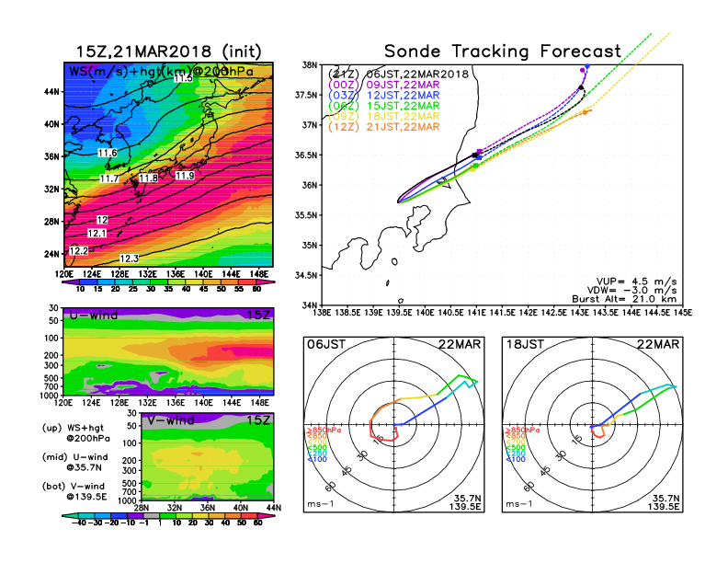
Task: Click the "145E" longitude label on the tracking map
Action: pyautogui.click(x=683, y=313)
